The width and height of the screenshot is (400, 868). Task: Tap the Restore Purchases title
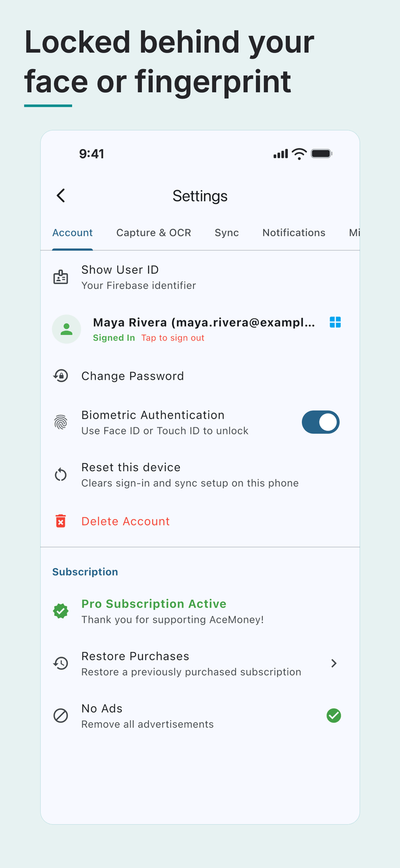pos(135,656)
